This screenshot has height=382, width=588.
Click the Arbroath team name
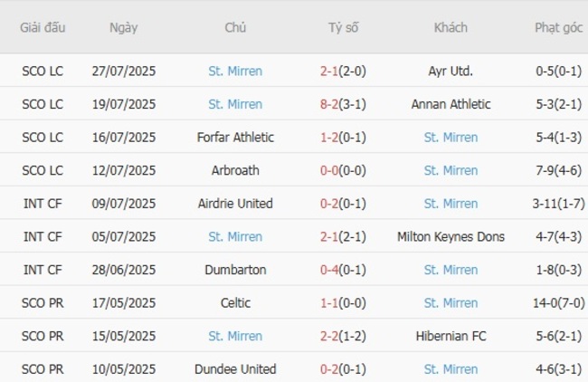point(235,170)
